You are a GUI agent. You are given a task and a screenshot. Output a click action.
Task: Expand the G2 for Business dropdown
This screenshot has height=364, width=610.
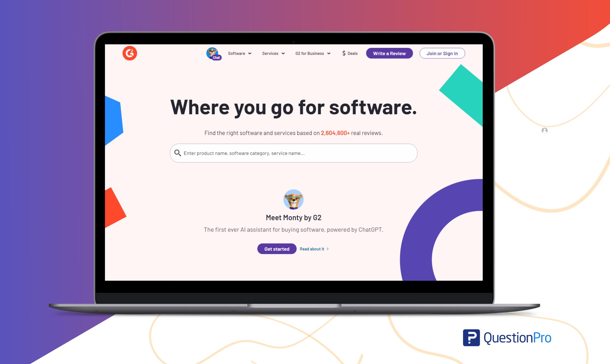click(x=311, y=53)
